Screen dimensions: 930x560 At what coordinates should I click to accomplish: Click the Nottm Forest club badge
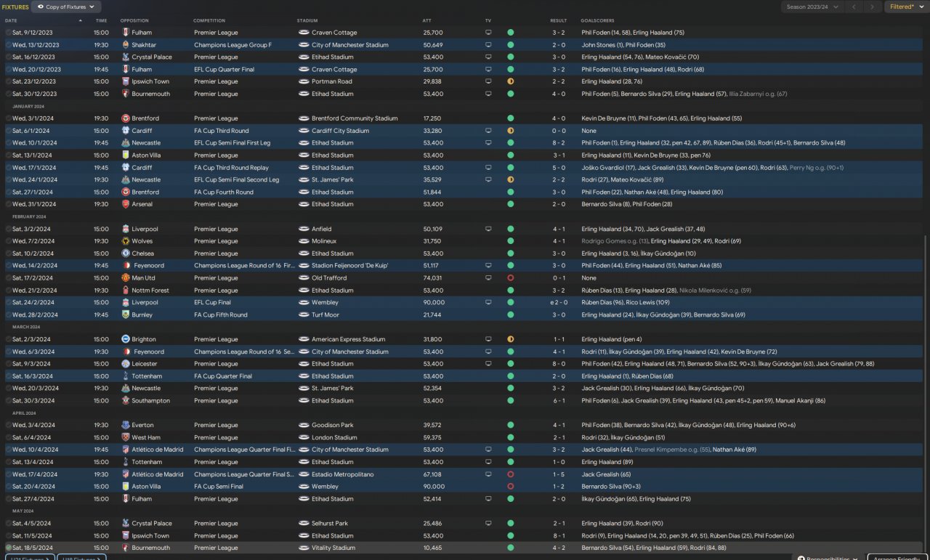click(x=126, y=291)
